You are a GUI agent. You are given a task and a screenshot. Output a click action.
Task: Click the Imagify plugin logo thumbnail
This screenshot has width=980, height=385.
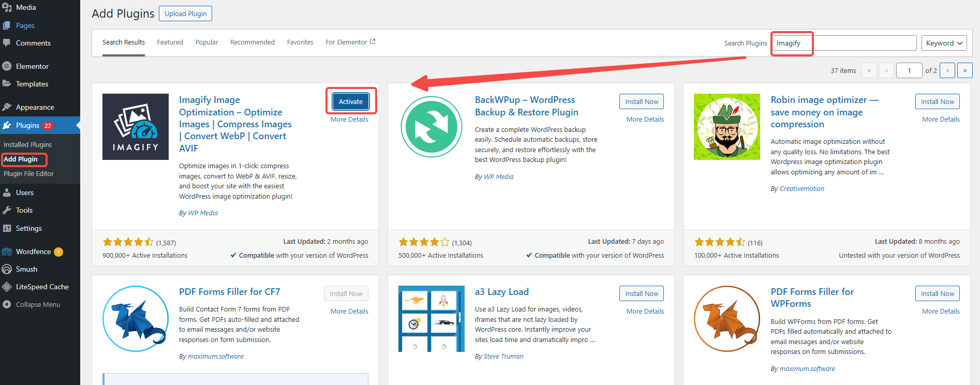[135, 127]
